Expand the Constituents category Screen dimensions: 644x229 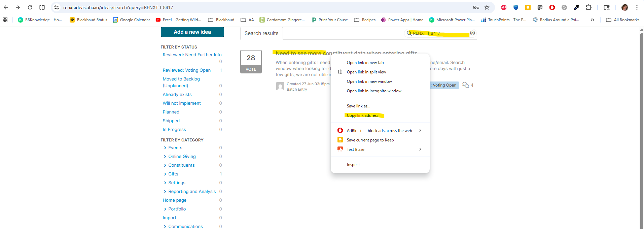pos(165,165)
